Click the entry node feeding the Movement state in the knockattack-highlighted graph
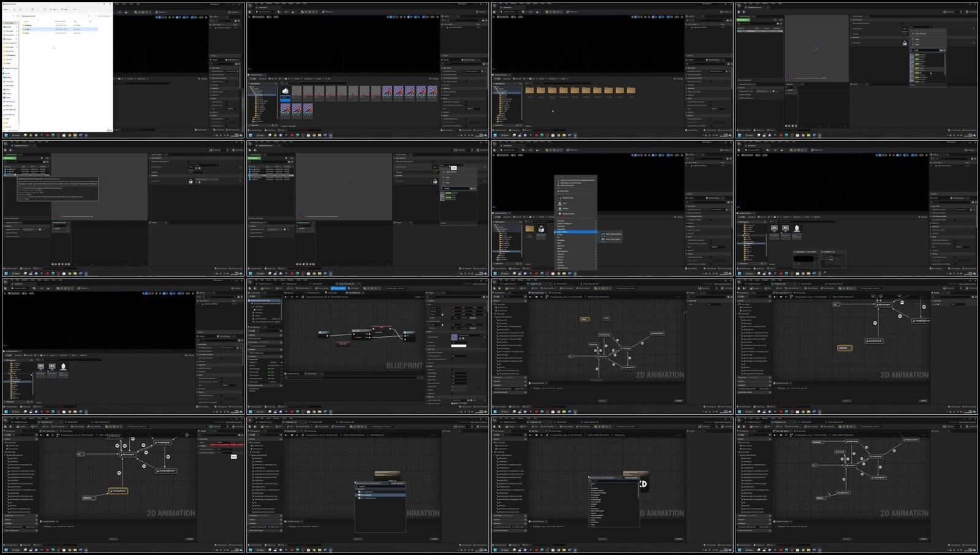 (x=80, y=454)
